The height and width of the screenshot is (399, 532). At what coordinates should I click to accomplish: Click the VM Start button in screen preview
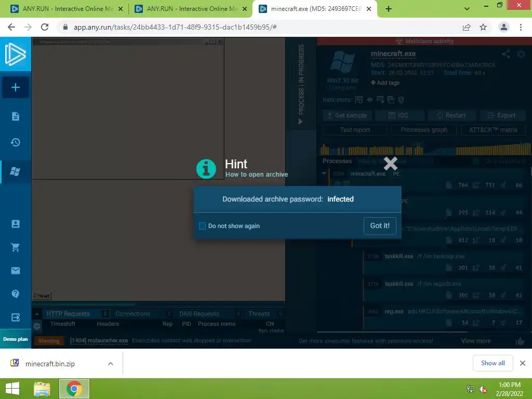click(x=42, y=296)
